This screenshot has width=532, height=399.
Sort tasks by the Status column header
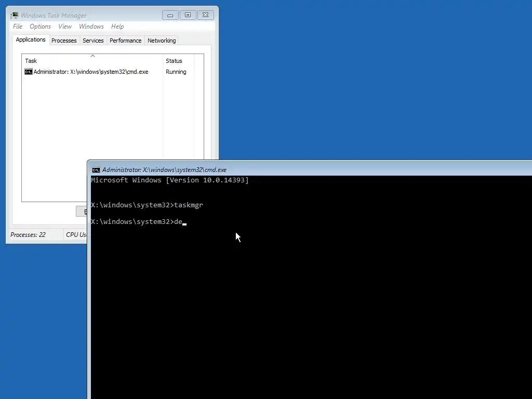tap(179, 61)
